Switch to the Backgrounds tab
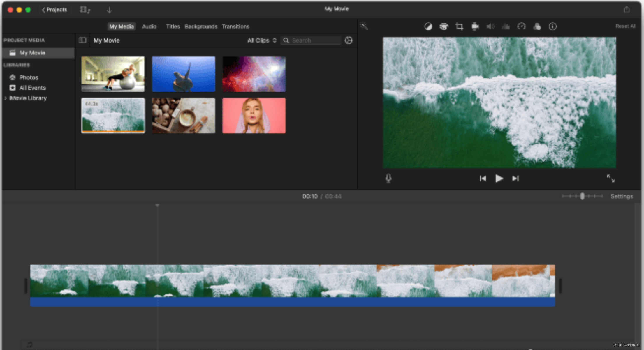 pyautogui.click(x=201, y=26)
